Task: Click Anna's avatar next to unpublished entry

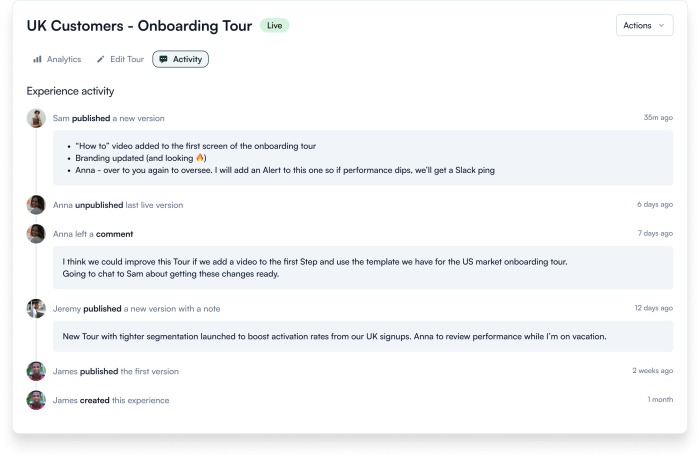Action: [x=36, y=205]
